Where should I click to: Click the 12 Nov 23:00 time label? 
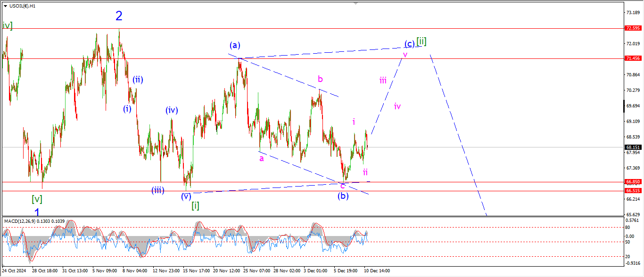pyautogui.click(x=166, y=271)
